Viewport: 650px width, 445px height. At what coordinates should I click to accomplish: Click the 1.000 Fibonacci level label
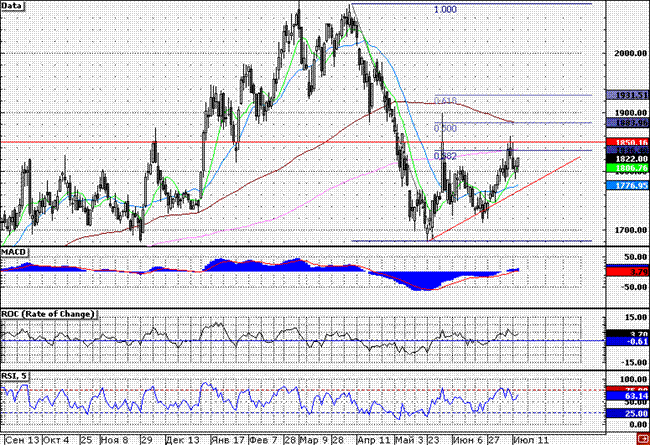[x=445, y=9]
